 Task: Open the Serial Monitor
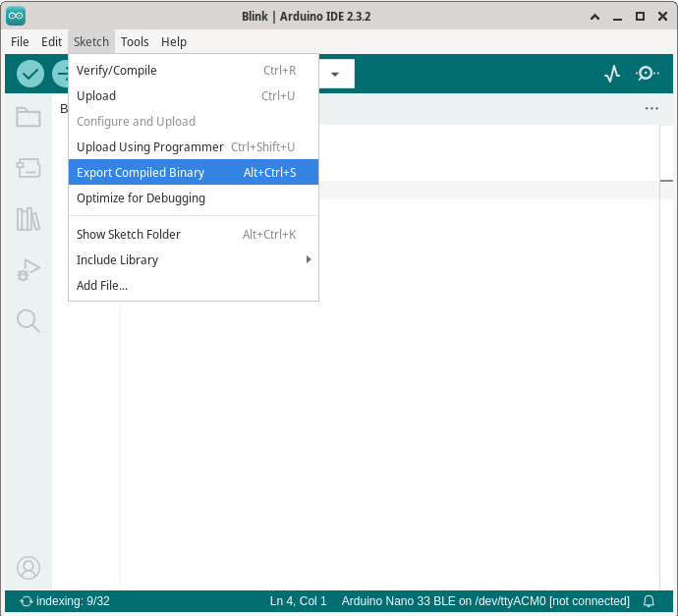[647, 74]
